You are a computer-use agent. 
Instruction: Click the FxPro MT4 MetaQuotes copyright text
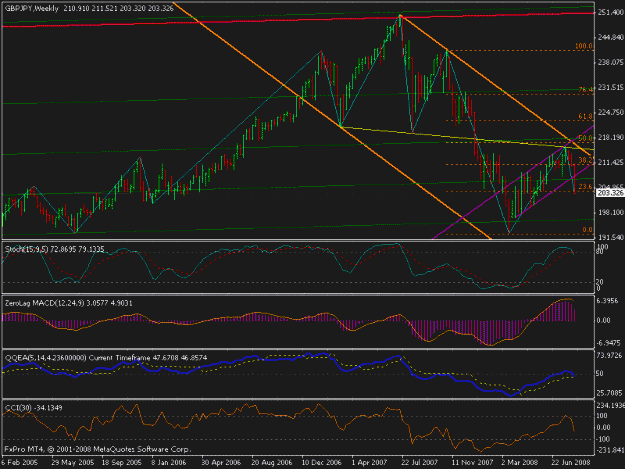coord(98,449)
